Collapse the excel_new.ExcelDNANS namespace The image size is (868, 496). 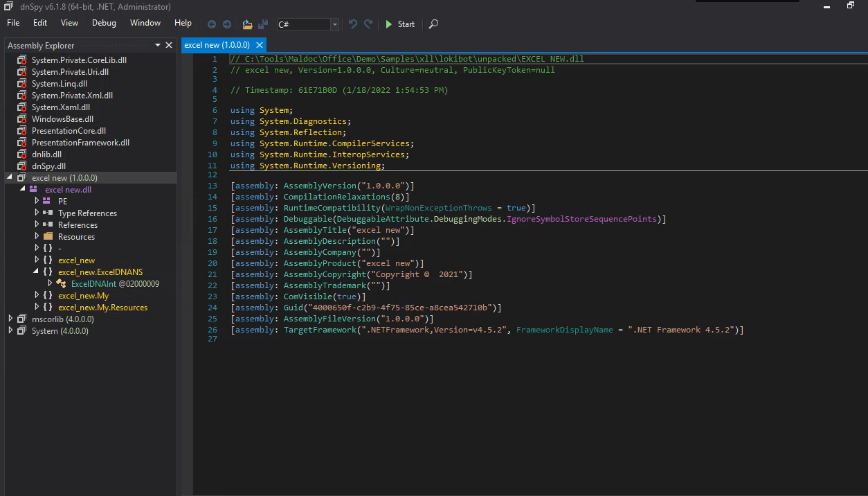pos(37,272)
